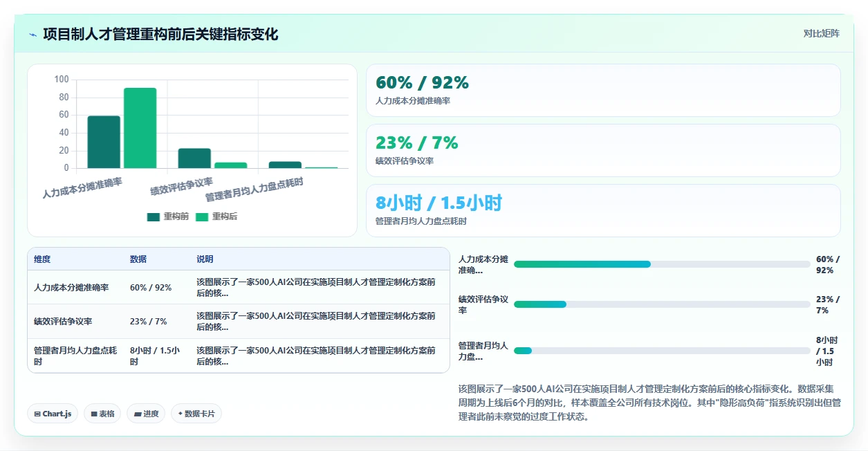
Task: Click the 进度 tag
Action: (x=146, y=414)
